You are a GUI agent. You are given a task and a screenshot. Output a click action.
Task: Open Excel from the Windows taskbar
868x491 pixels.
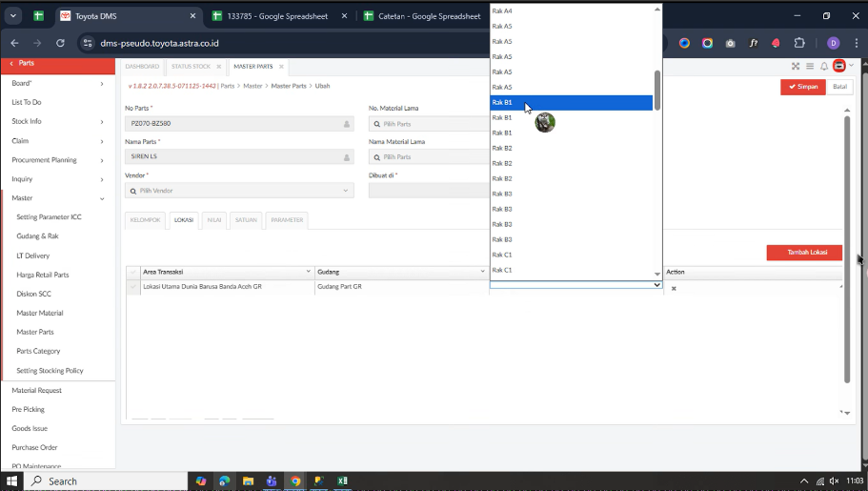343,481
